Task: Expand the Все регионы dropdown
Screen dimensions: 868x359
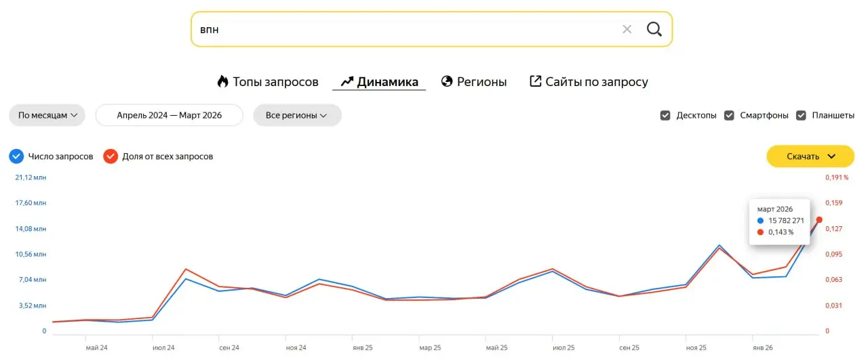Action: tap(297, 115)
